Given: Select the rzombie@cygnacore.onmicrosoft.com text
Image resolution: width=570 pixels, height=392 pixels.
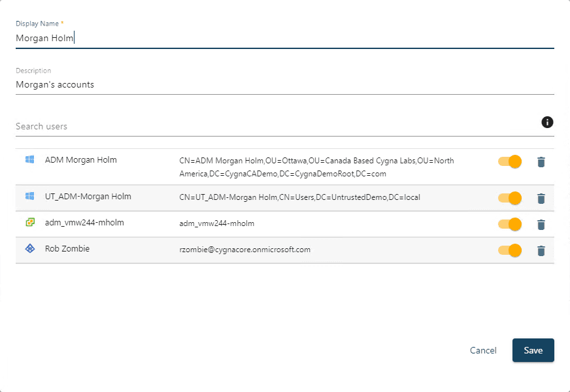Looking at the screenshot, I should pos(244,250).
